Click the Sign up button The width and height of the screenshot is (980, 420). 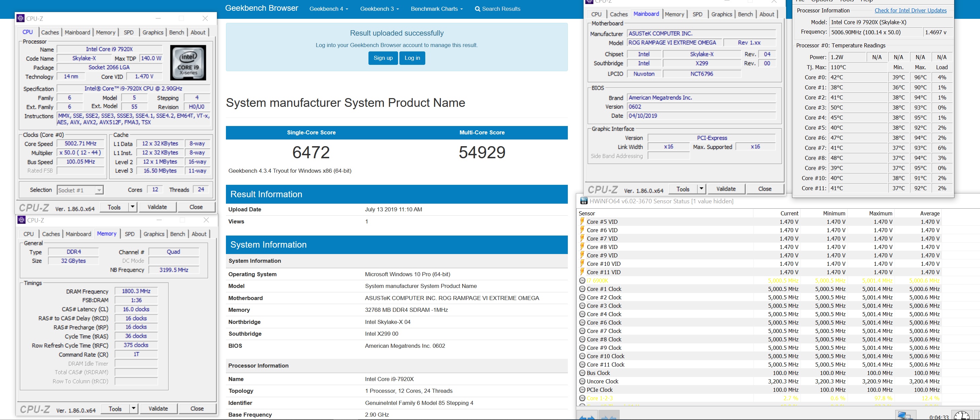pos(383,58)
